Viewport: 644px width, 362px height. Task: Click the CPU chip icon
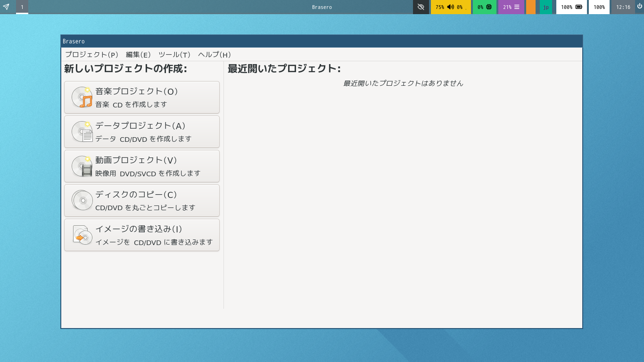[489, 7]
